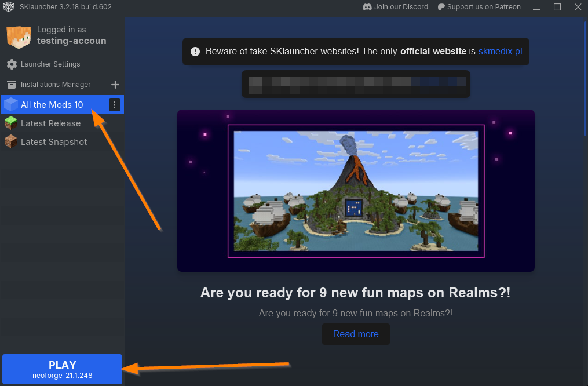The height and width of the screenshot is (386, 588).
Task: Click the SKlauncher logo in title bar
Action: [x=9, y=7]
